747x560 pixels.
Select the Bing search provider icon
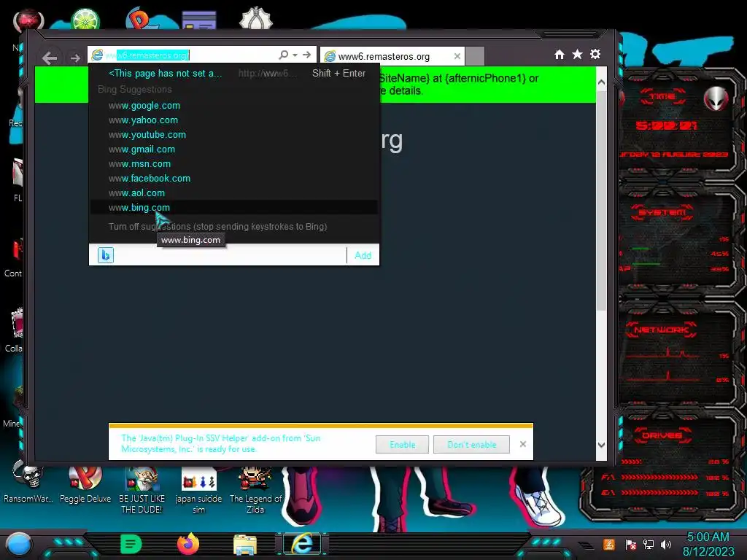click(x=105, y=255)
